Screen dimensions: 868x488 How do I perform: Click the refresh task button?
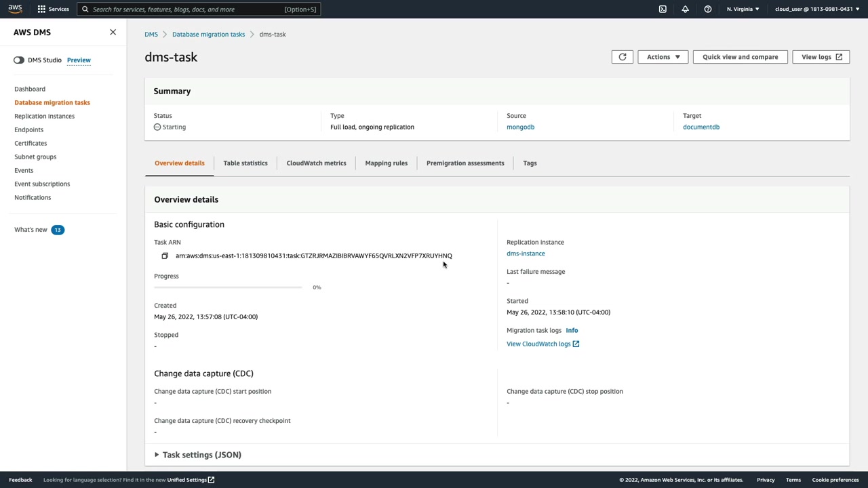622,57
